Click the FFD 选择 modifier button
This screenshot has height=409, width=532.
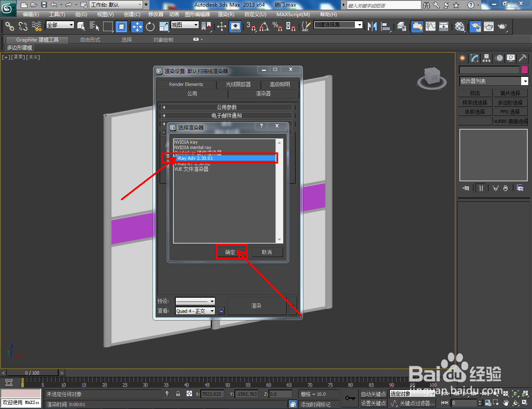[x=510, y=112]
